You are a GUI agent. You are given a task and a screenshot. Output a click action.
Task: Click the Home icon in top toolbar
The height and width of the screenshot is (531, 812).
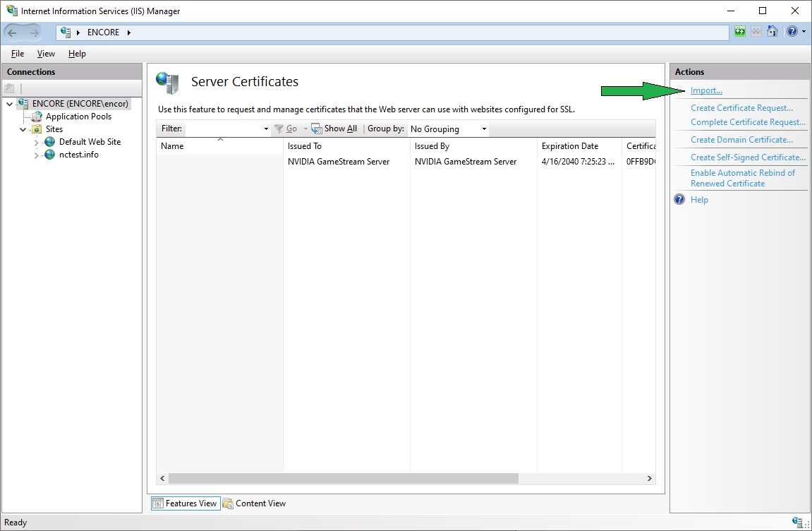click(x=772, y=32)
